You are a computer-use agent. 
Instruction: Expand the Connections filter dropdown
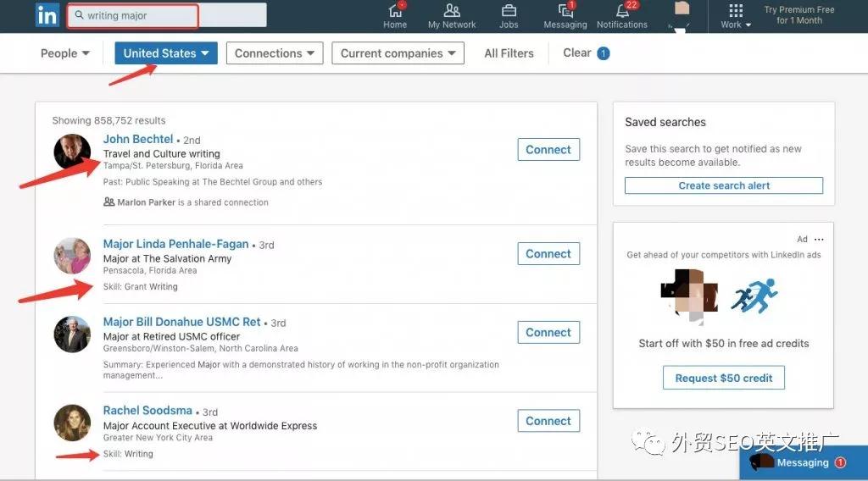click(275, 53)
